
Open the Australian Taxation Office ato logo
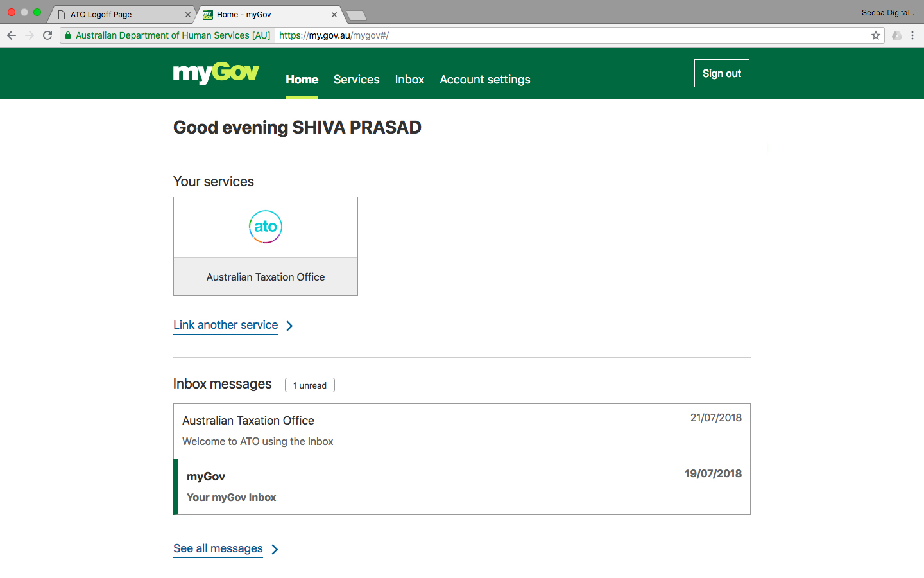pos(266,227)
